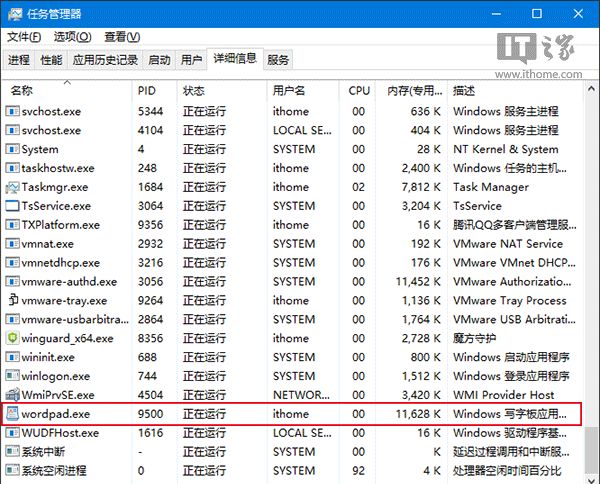Click the 'NETWOR...' user name cell
The width and height of the screenshot is (600, 484).
click(x=301, y=395)
